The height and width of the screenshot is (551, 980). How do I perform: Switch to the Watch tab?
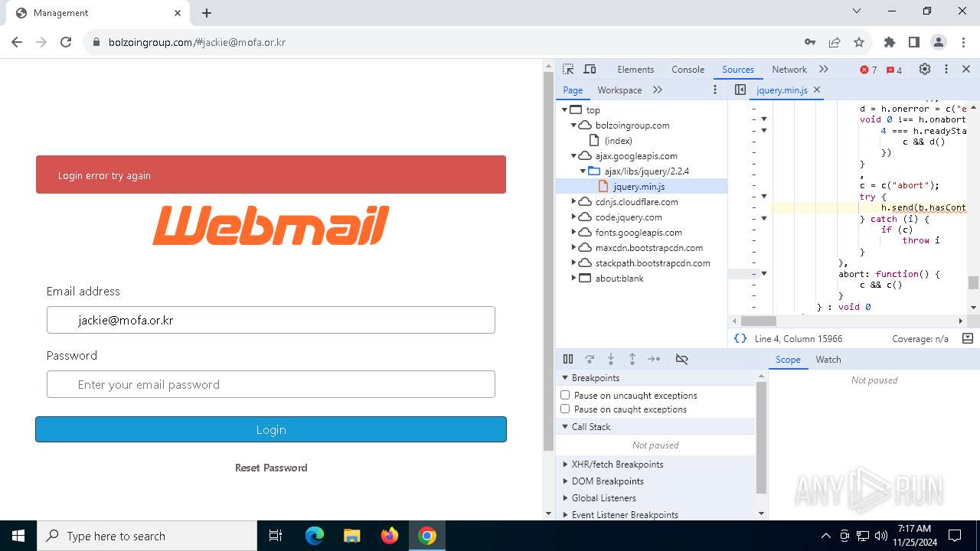click(x=828, y=359)
